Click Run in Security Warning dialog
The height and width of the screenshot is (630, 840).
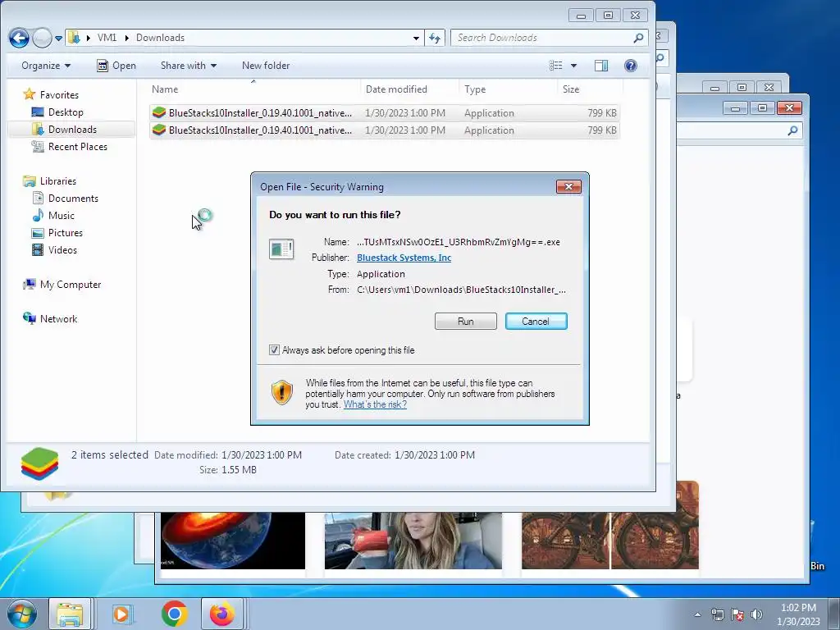(x=466, y=322)
